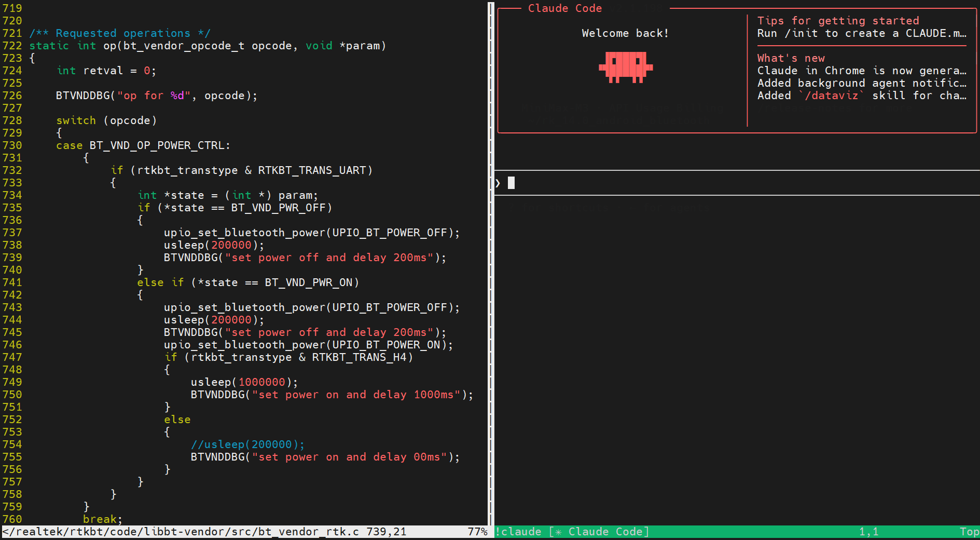Click line number 721
Screen dimensions: 980x540
[x=12, y=33]
